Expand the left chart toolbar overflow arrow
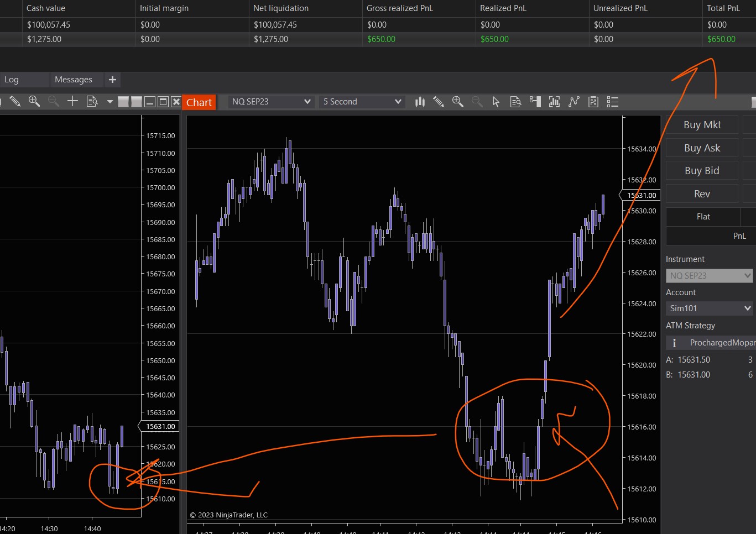The height and width of the screenshot is (534, 756). coord(110,102)
